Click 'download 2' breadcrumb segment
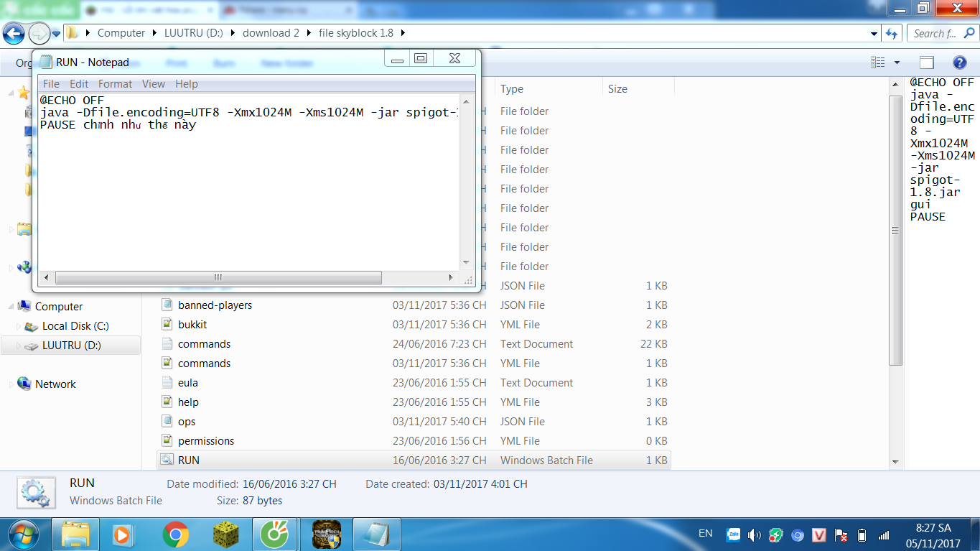The width and height of the screenshot is (980, 551). click(271, 33)
